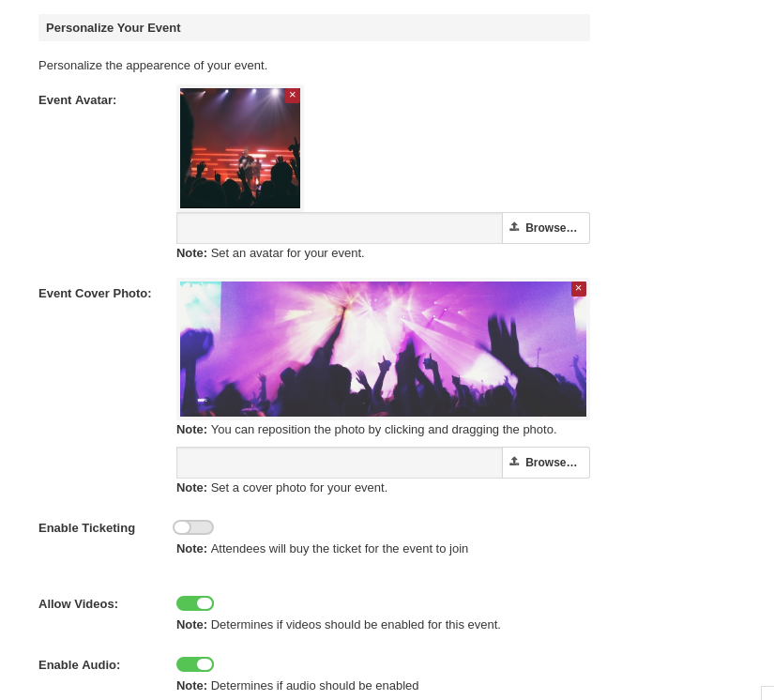Click the note about repositioning the photo
The height and width of the screenshot is (700, 774).
pos(366,429)
